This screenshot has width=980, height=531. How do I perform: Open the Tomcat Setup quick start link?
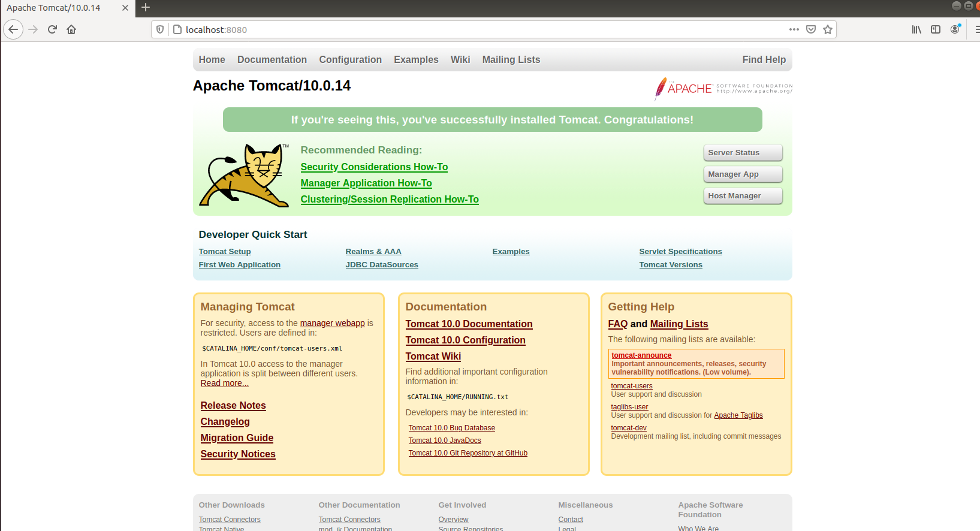pos(225,252)
